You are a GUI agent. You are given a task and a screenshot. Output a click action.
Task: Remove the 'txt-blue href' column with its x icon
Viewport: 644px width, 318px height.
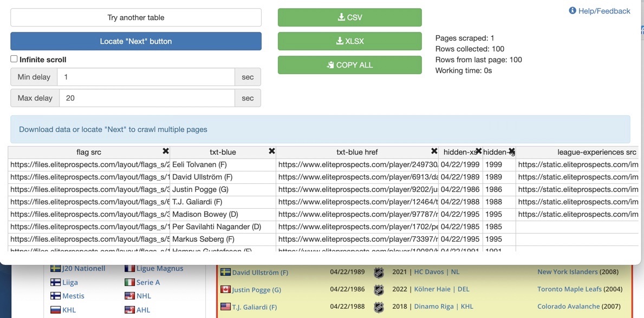(x=433, y=151)
